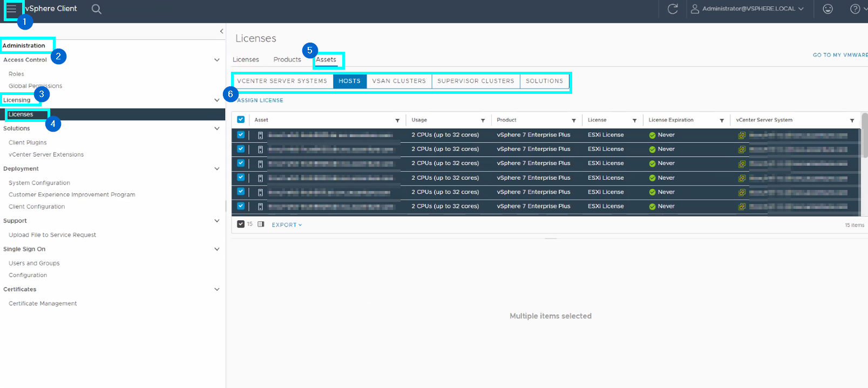Show Supervisor Clusters assets
868x388 pixels.
476,81
